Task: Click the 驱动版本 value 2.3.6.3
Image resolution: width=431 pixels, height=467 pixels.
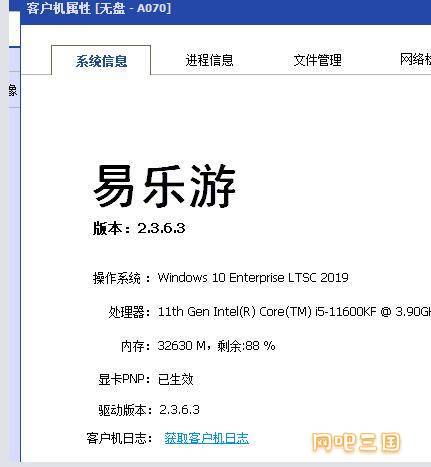Action: tap(179, 410)
